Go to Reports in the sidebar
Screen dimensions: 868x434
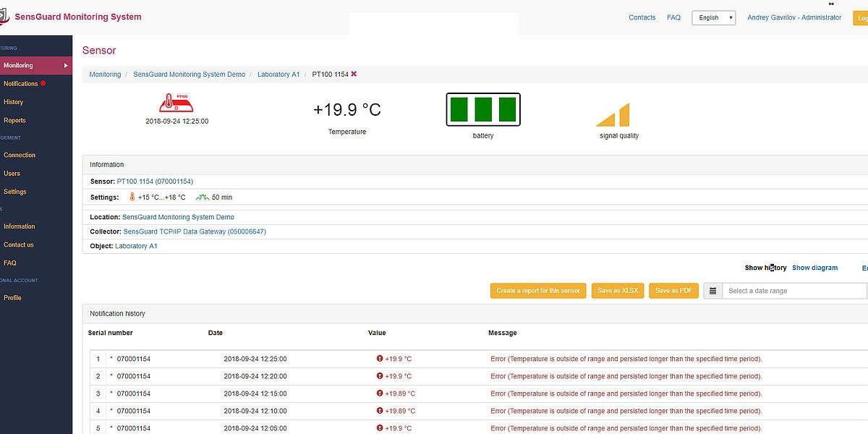[14, 121]
